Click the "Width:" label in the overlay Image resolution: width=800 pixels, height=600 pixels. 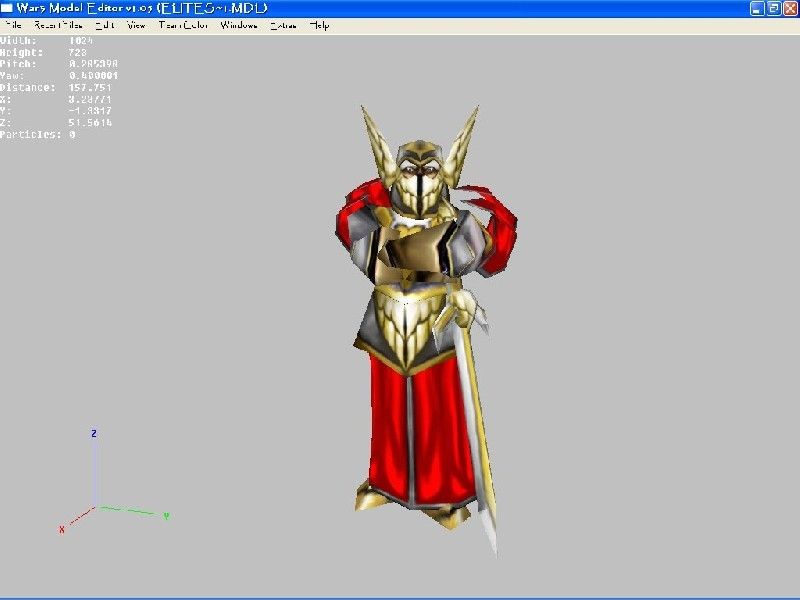(18, 40)
